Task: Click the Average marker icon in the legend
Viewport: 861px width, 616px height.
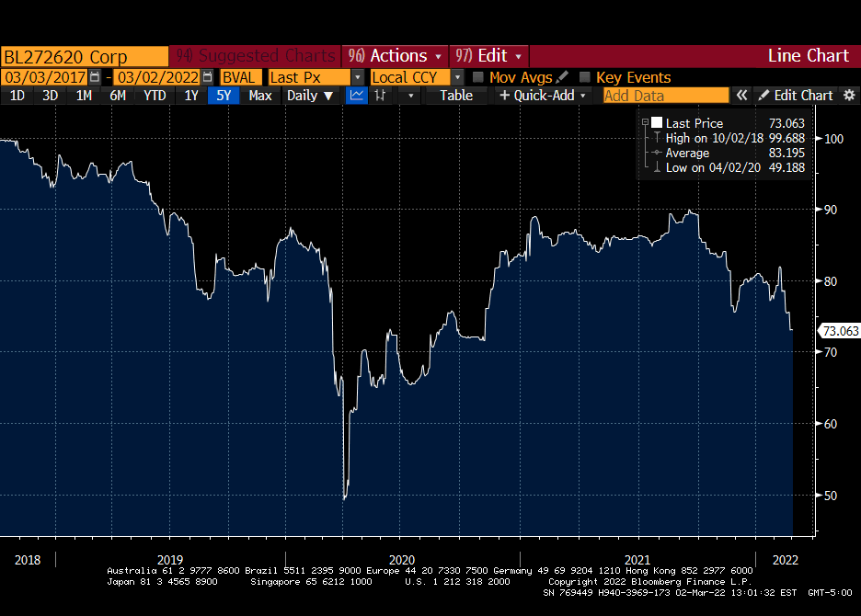Action: pos(657,153)
